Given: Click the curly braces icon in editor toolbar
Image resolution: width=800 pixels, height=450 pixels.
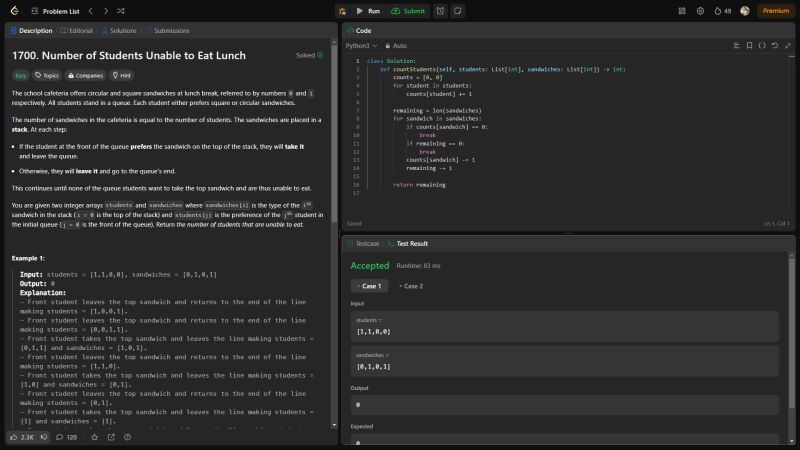Looking at the screenshot, I should 762,45.
